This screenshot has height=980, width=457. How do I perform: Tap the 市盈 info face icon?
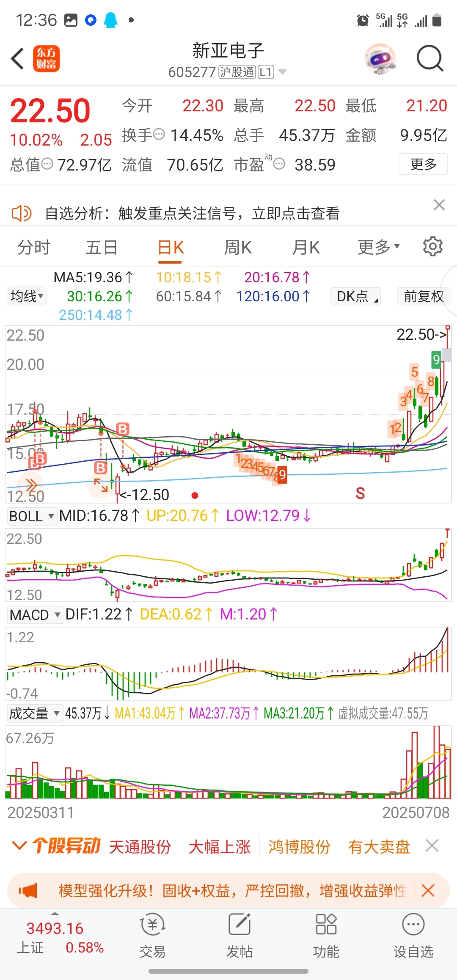(x=279, y=164)
